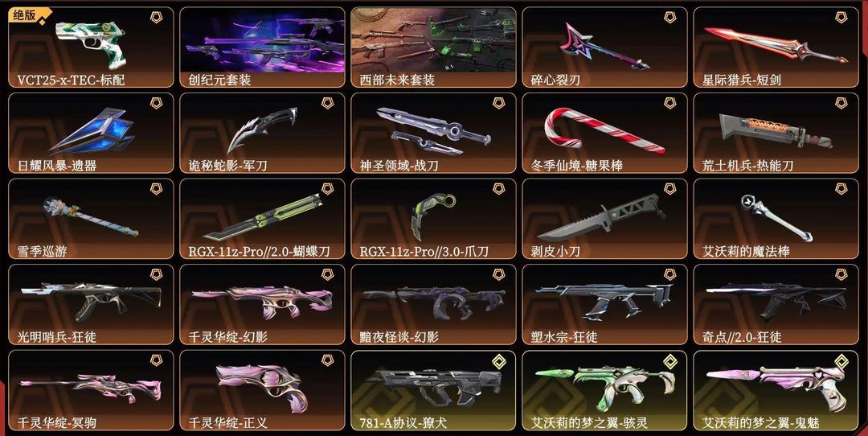Select the 日耀风暴-遗器 melee skin
Screen dimensions: 868x436
coord(91,134)
